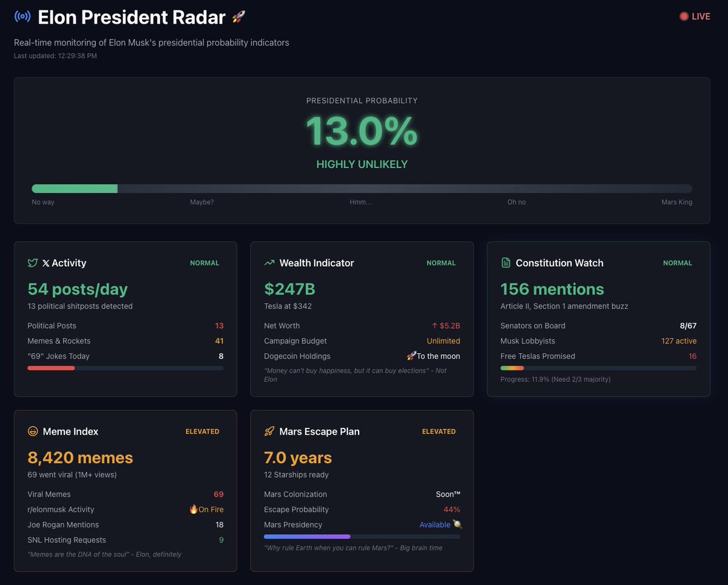Click the '54 posts/day' value
Screen dimensions: 728x585
click(x=78, y=289)
